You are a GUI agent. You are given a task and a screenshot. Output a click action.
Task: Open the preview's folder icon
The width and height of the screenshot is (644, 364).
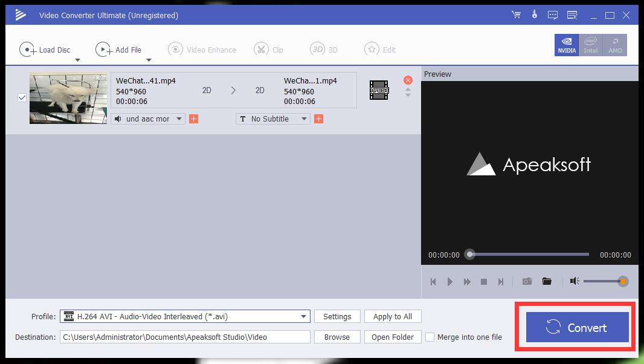[547, 281]
